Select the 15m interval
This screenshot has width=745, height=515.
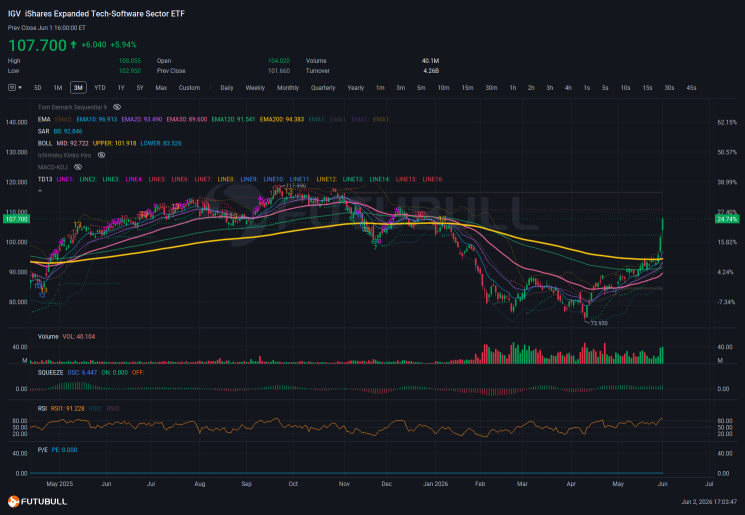468,88
